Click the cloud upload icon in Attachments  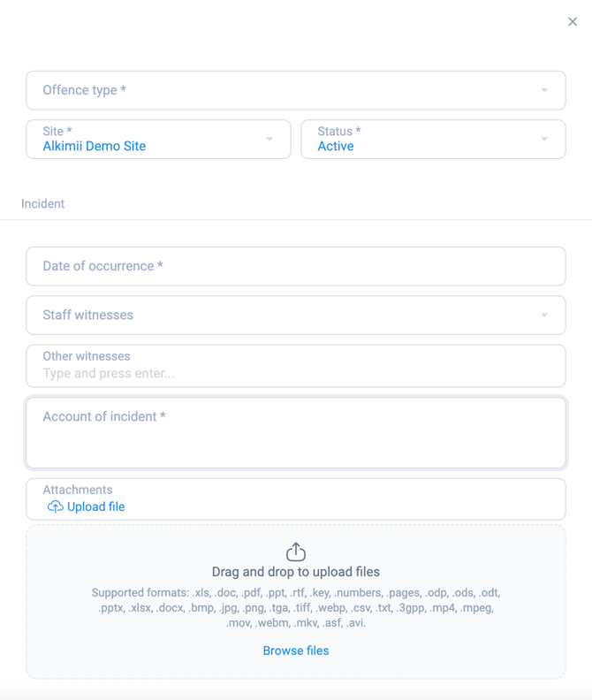(55, 506)
